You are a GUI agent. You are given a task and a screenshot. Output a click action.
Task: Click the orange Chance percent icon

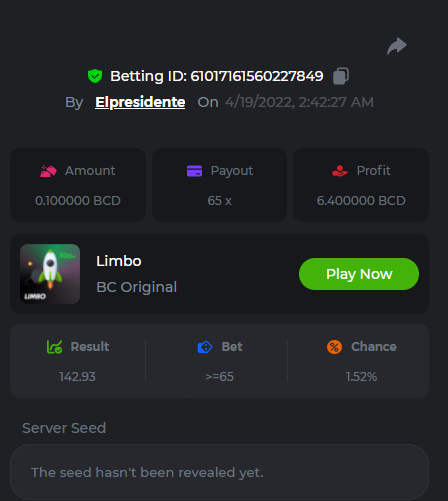334,347
